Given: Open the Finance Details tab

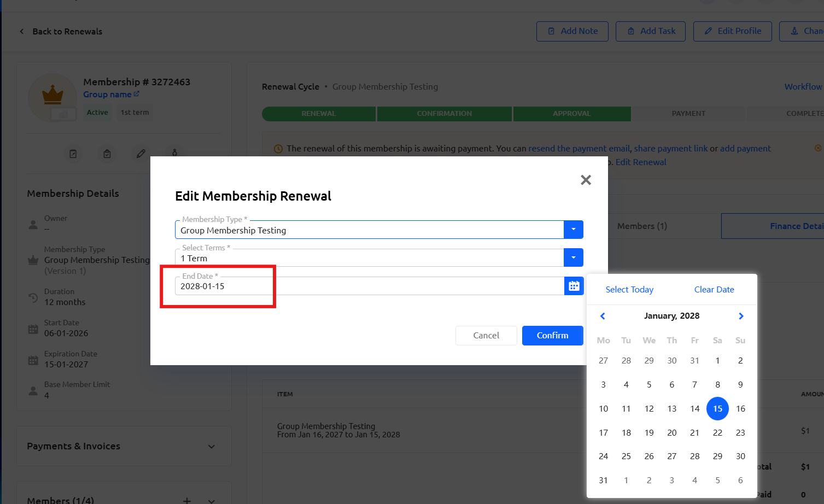Looking at the screenshot, I should 797,226.
